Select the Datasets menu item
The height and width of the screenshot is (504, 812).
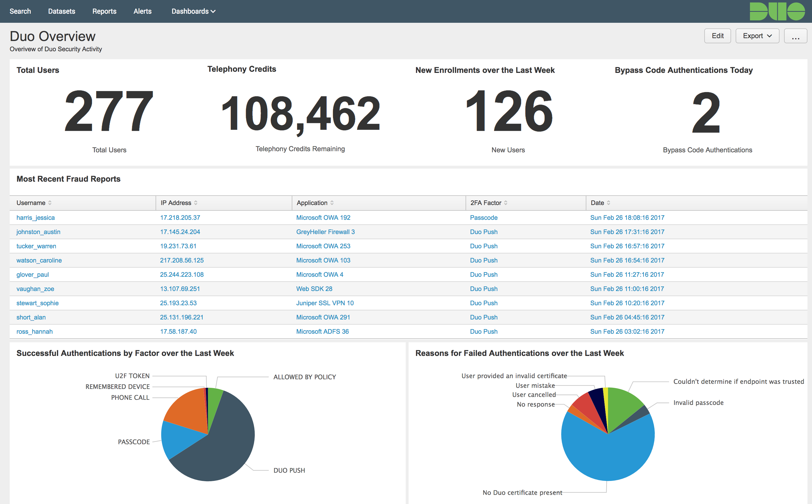pyautogui.click(x=61, y=11)
